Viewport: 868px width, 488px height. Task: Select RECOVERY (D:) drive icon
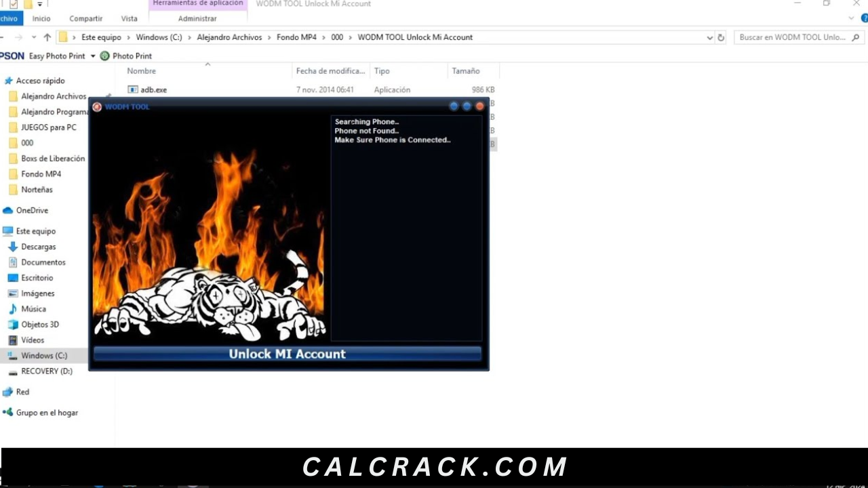coord(13,371)
